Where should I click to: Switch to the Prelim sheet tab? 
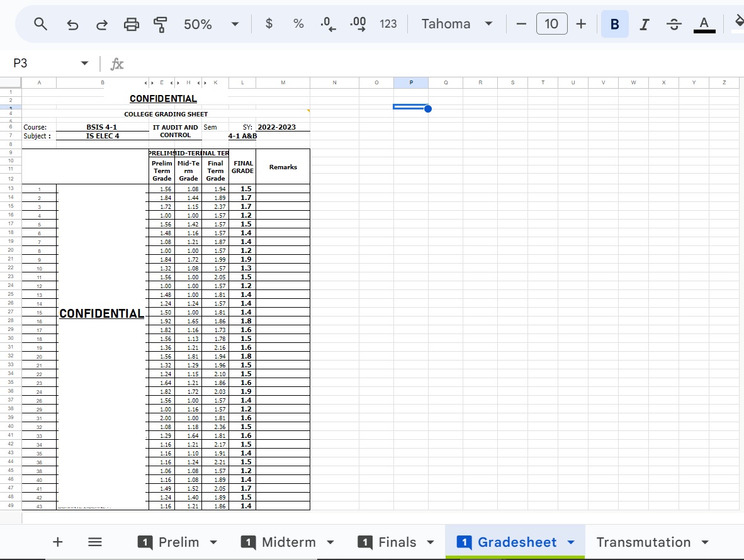(178, 542)
